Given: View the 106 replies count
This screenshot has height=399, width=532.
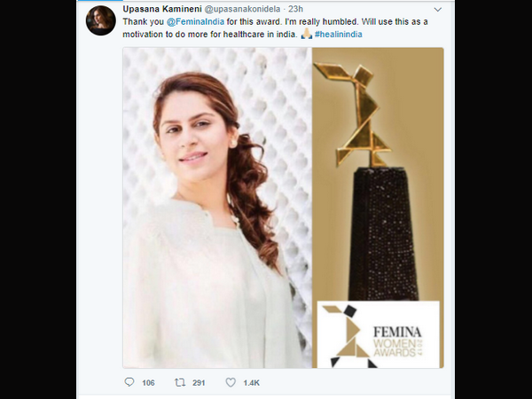Looking at the screenshot, I should 148,382.
